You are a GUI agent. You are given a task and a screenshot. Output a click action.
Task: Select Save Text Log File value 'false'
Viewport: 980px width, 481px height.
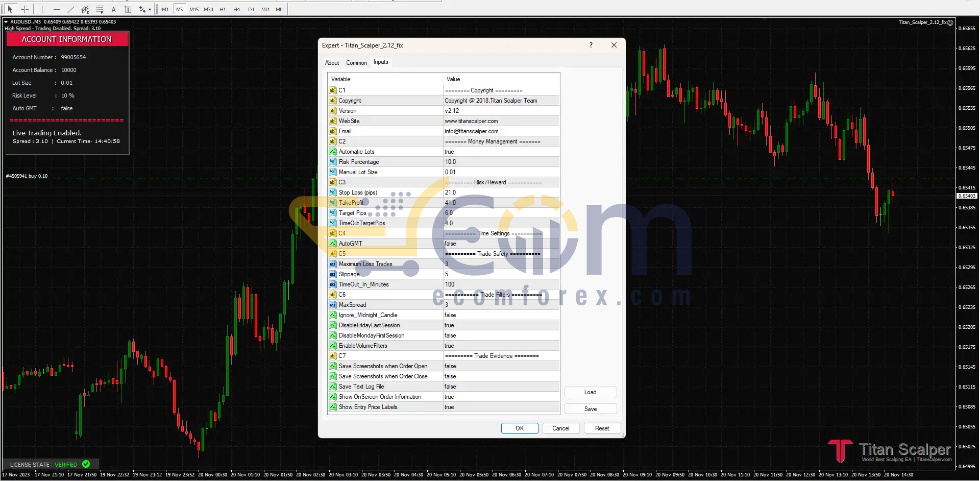(501, 387)
